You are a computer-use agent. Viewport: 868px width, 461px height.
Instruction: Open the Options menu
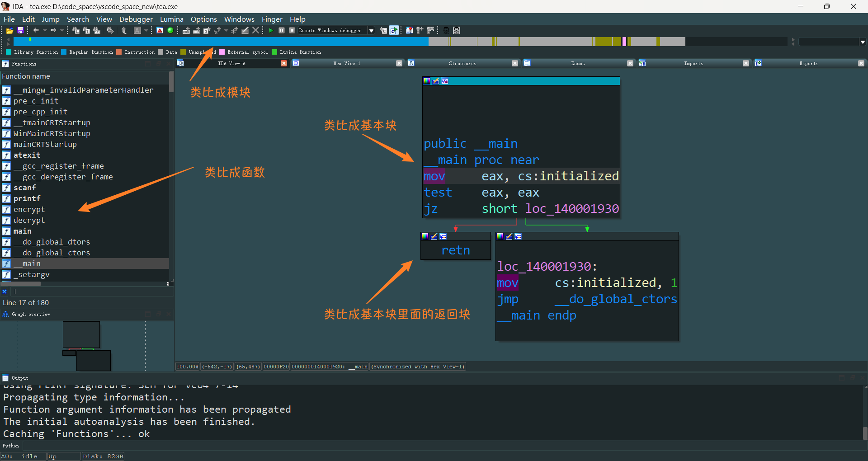(x=204, y=19)
